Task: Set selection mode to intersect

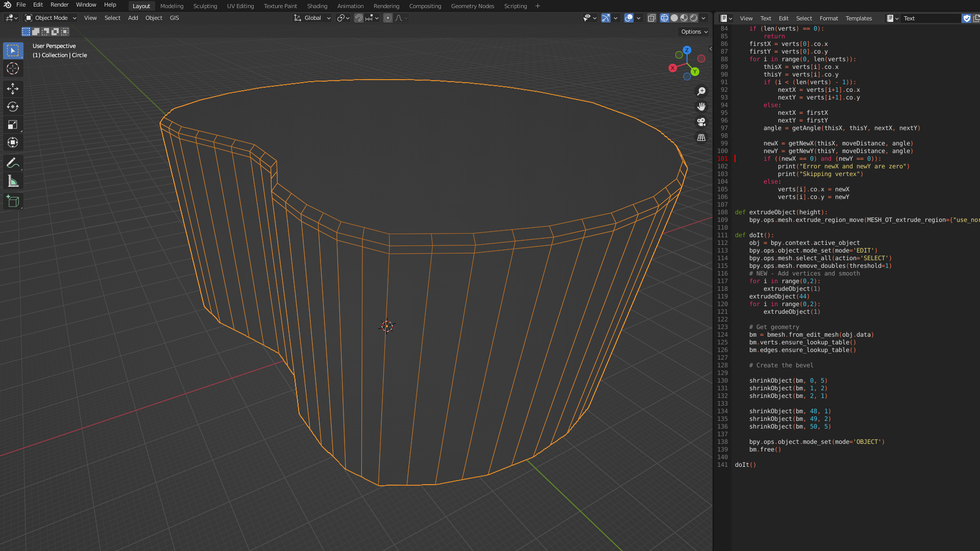Action: tap(65, 32)
